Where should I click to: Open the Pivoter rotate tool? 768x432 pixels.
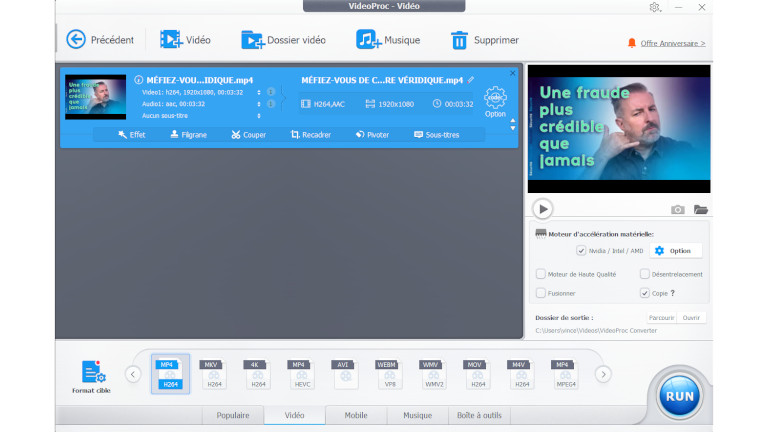click(x=372, y=135)
